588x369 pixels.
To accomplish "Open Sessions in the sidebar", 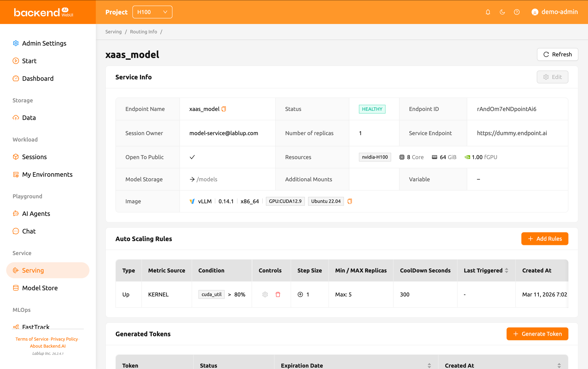I will 34,157.
